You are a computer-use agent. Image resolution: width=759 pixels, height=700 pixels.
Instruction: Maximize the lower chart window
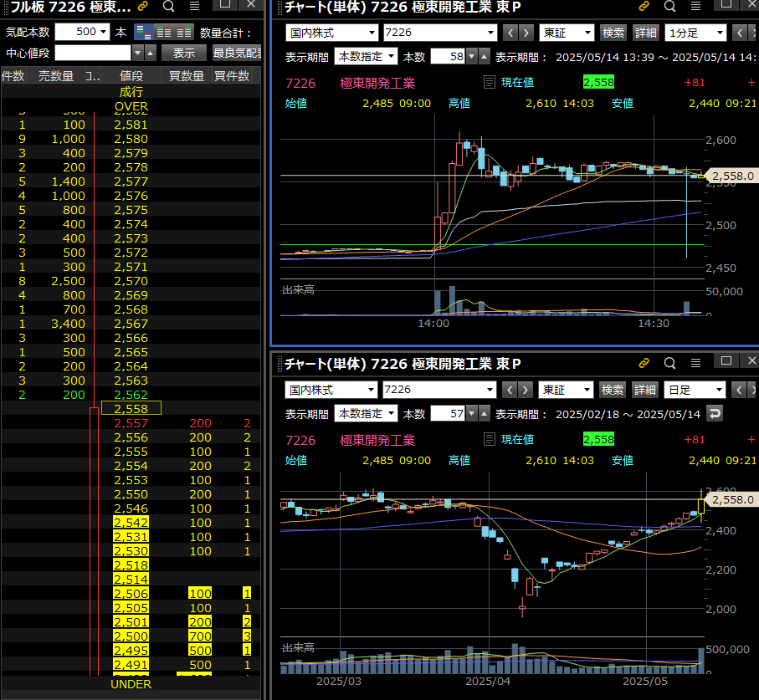point(726,361)
